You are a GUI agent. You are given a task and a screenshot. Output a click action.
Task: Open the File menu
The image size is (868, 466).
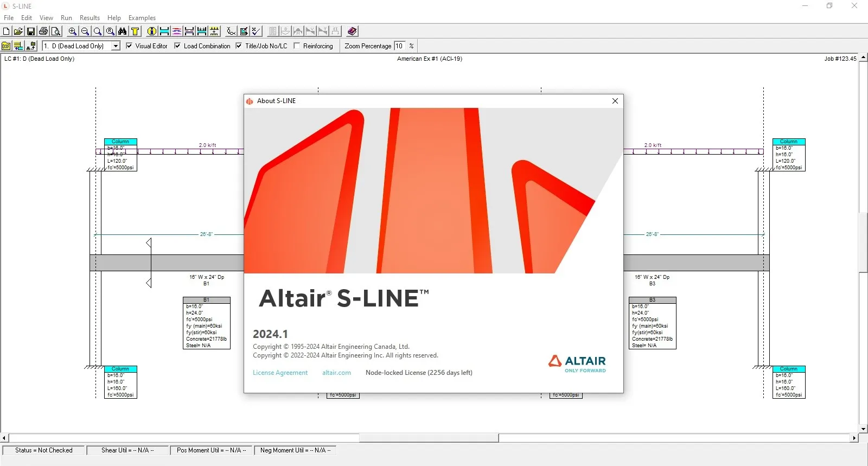point(9,18)
